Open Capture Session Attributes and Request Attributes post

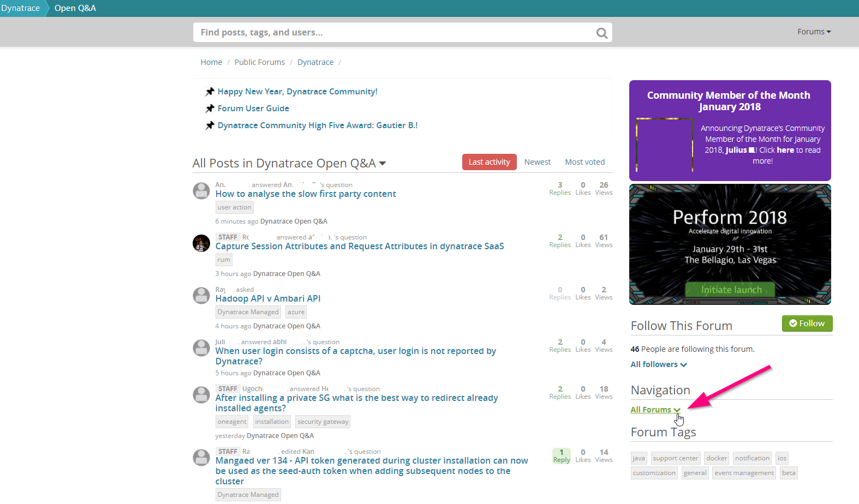coord(360,247)
